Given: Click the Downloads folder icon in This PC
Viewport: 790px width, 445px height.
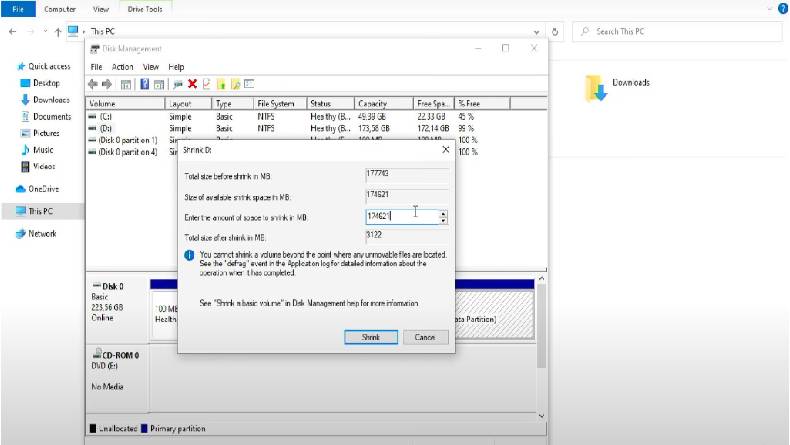Looking at the screenshot, I should pos(596,88).
